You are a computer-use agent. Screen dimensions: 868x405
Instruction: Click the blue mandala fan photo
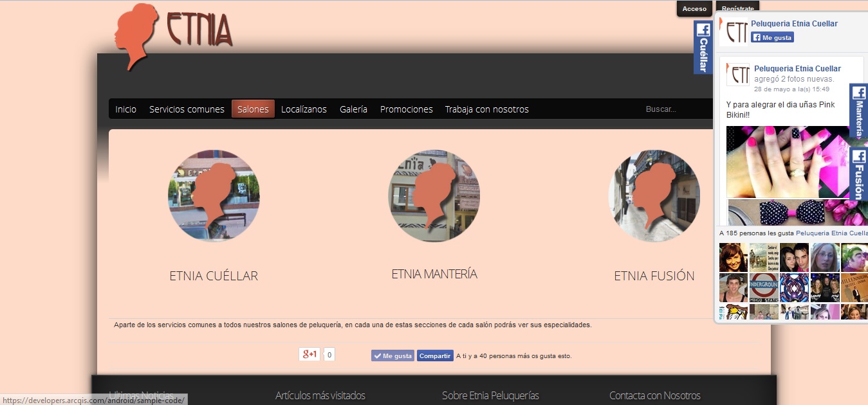pyautogui.click(x=794, y=287)
